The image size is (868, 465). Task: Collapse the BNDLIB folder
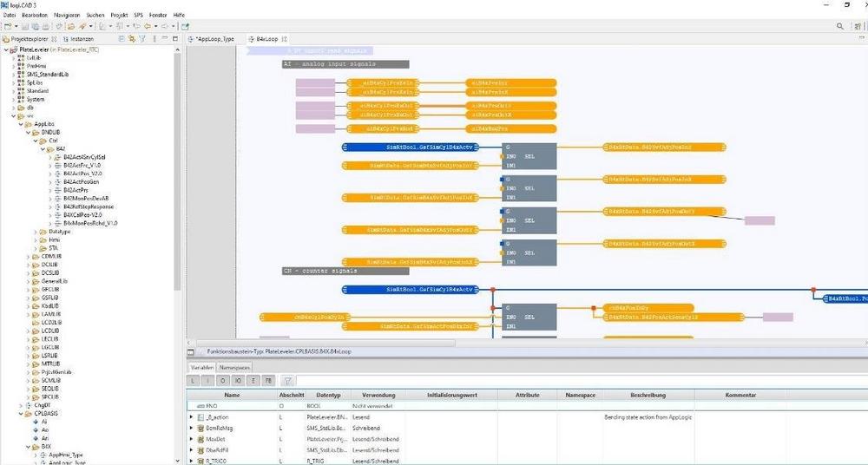[x=29, y=133]
